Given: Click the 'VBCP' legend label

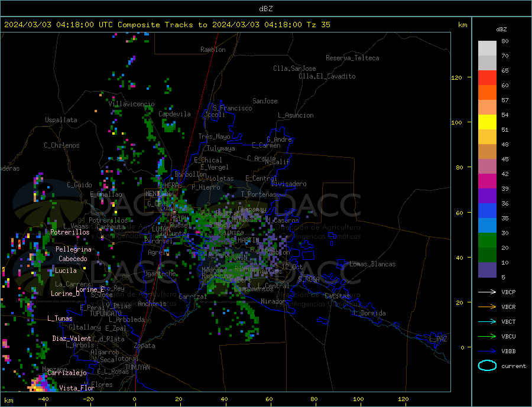Looking at the screenshot, I should click(508, 292).
